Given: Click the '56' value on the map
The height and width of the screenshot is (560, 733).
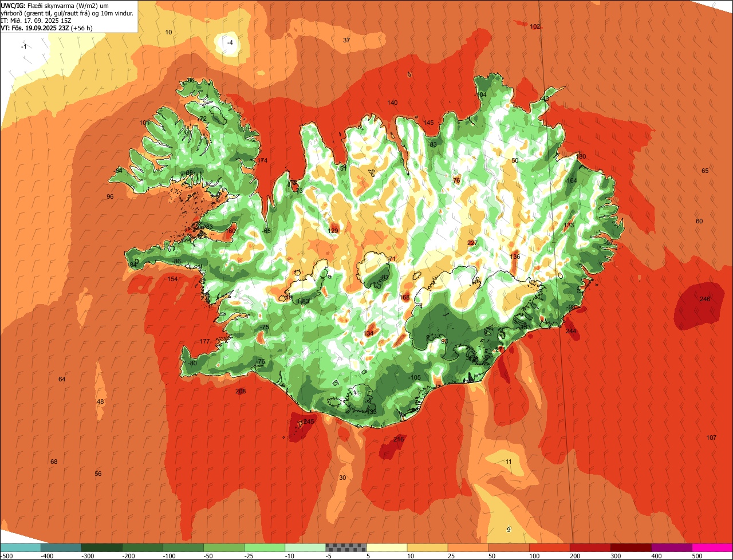Looking at the screenshot, I should (x=98, y=474).
